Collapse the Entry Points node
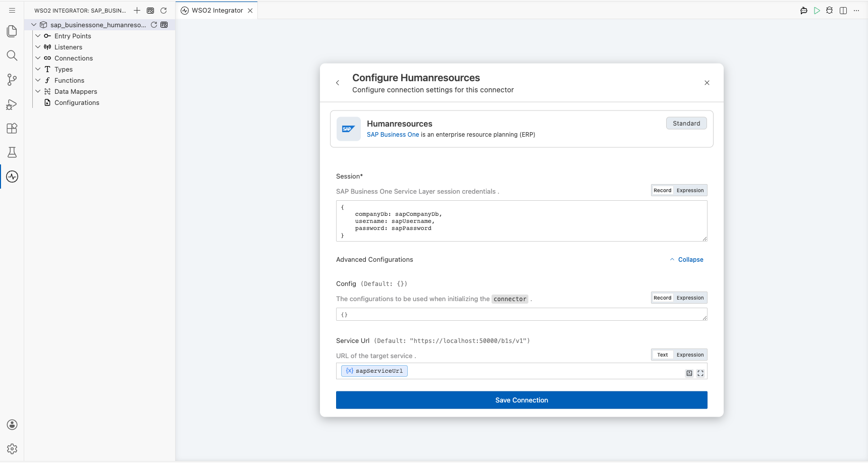The image size is (868, 463). point(38,36)
